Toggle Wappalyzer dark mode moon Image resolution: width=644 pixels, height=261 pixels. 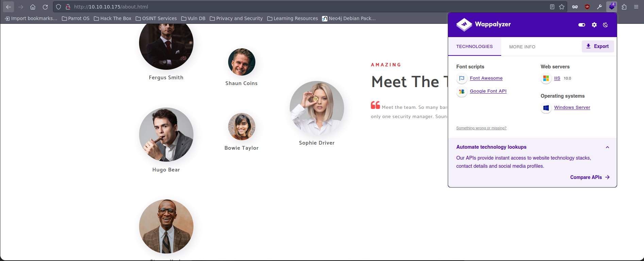click(x=605, y=25)
